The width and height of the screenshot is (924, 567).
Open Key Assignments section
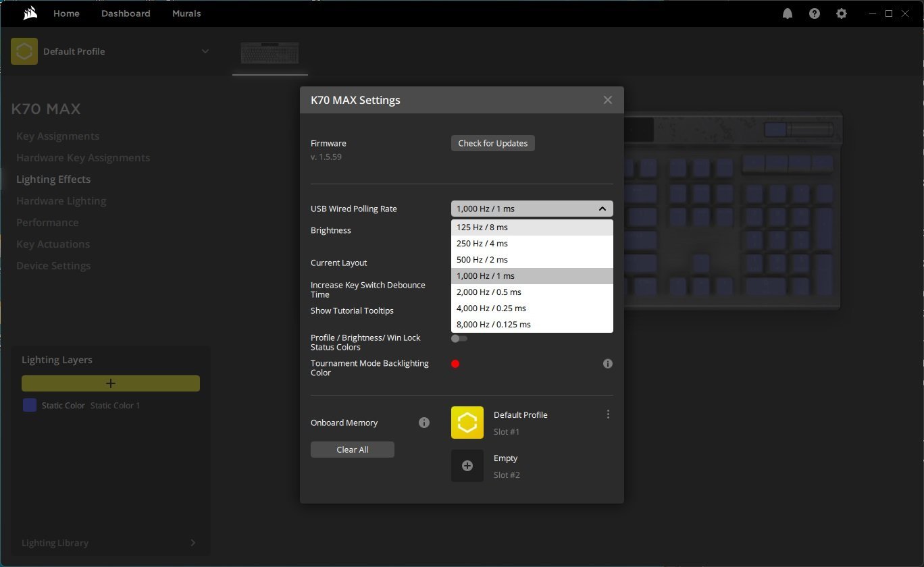58,136
